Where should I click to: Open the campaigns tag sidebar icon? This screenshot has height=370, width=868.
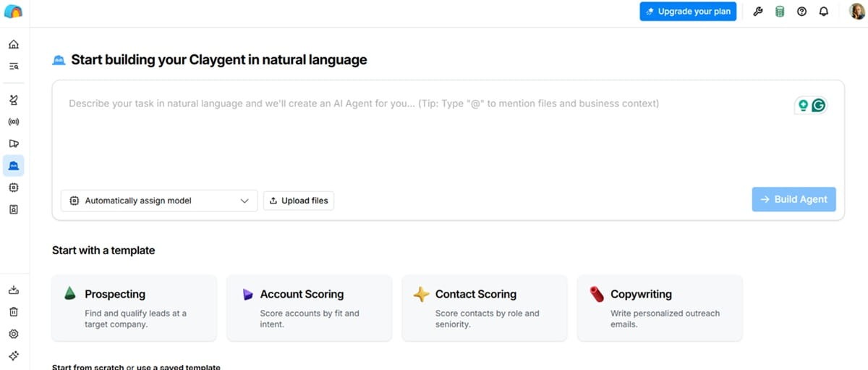14,143
